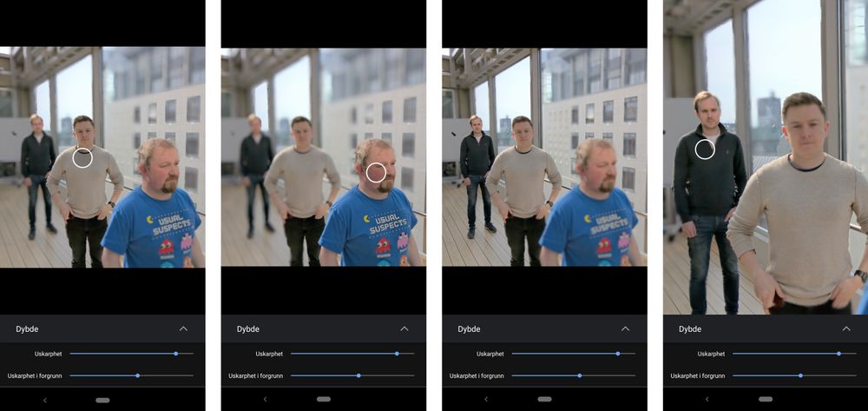868x411 pixels.
Task: Tap the home pill in the third screenshot
Action: 545,400
